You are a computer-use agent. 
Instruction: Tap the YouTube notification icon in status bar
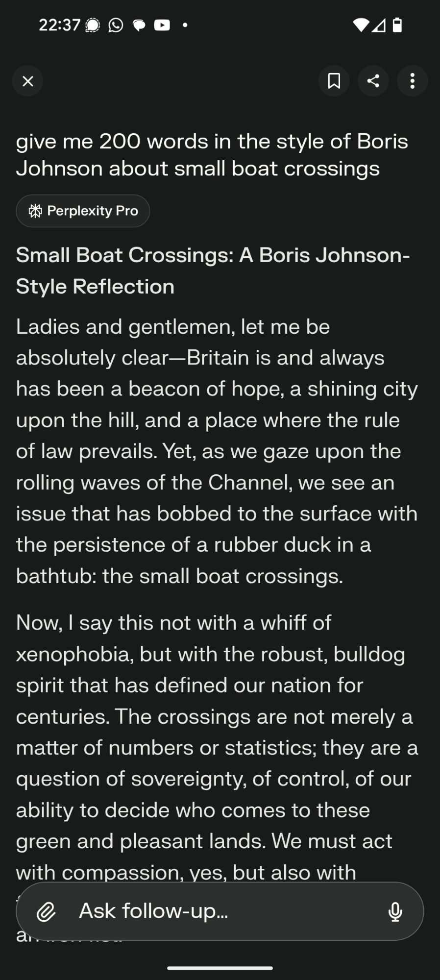tap(162, 24)
